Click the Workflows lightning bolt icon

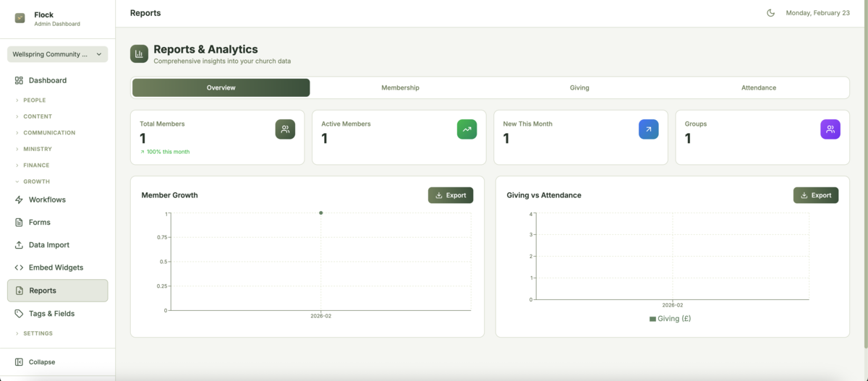[x=20, y=200]
